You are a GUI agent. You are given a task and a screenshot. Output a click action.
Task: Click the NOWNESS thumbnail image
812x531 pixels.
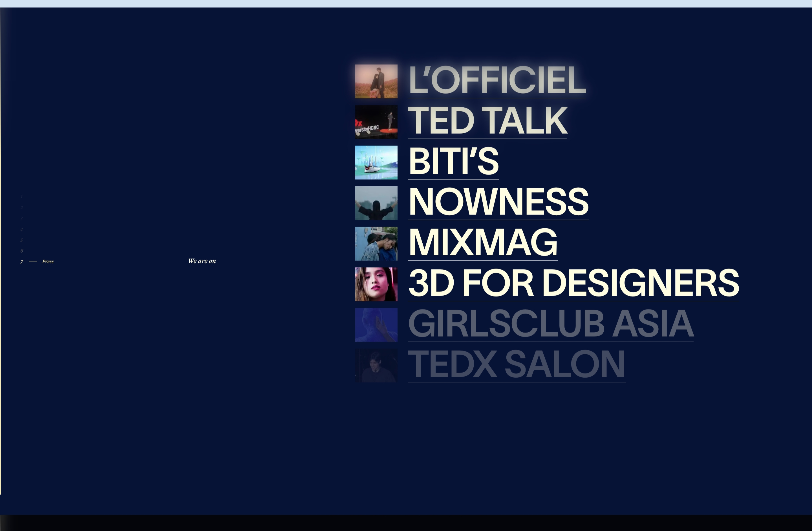click(x=376, y=203)
